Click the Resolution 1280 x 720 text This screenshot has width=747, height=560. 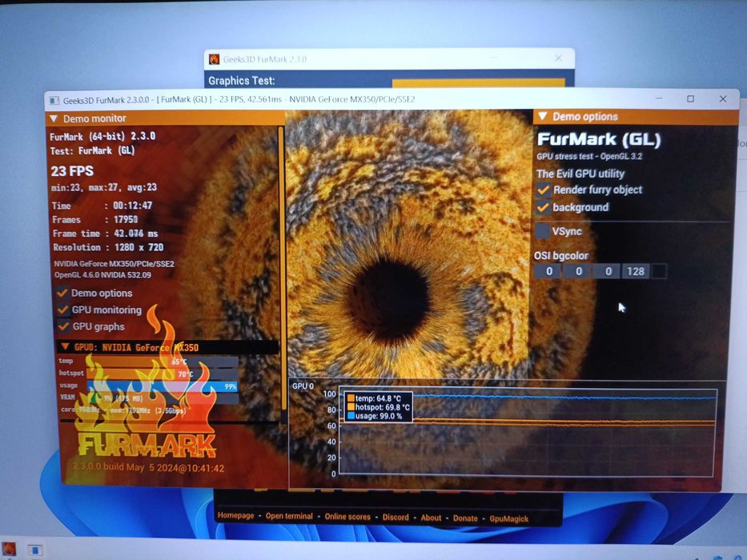click(108, 247)
